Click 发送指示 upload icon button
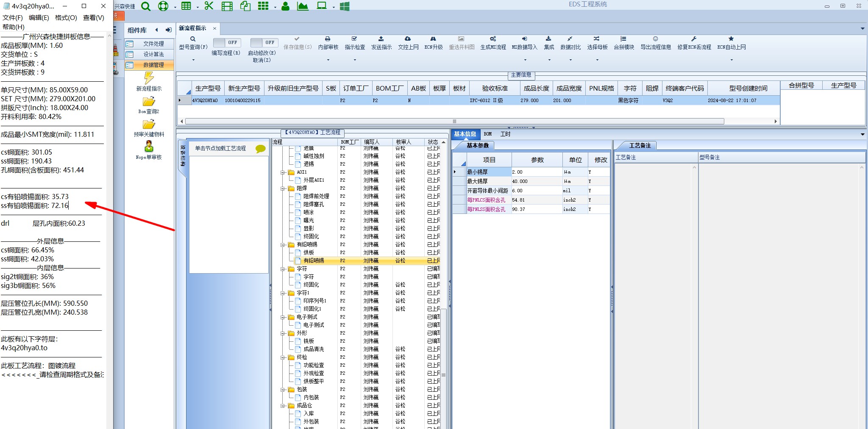The image size is (868, 429). click(381, 43)
